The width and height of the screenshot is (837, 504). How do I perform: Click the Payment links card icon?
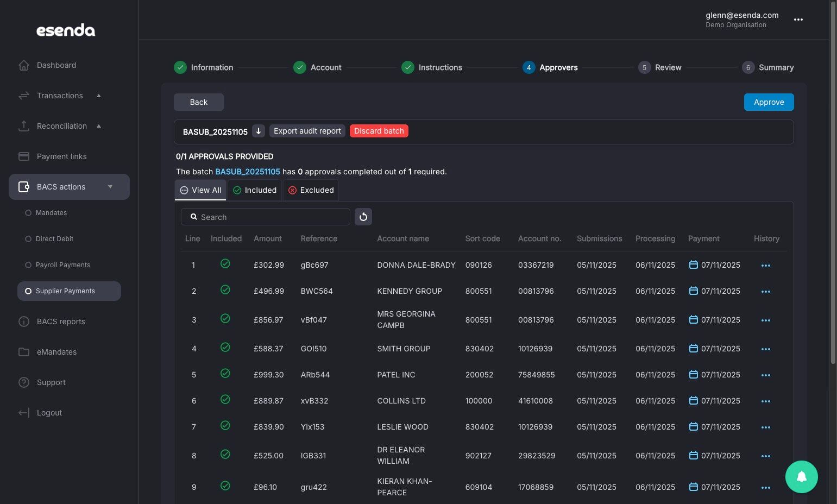pos(24,156)
